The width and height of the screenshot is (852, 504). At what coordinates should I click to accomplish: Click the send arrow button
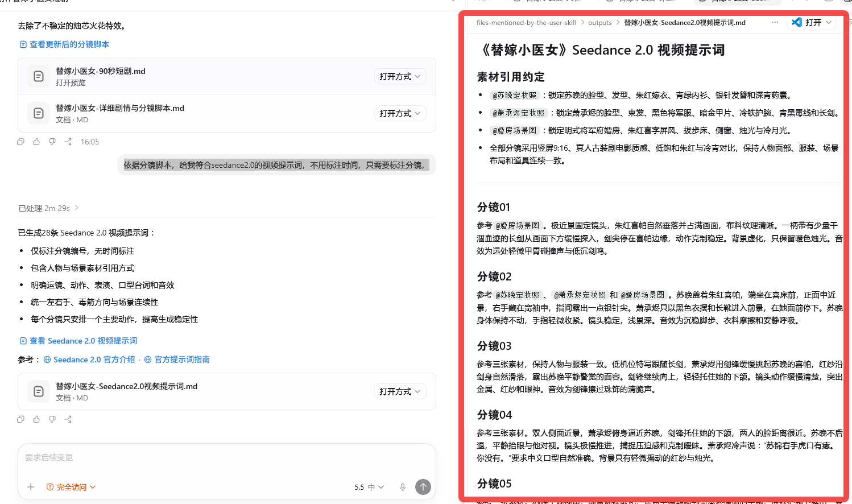[x=423, y=487]
